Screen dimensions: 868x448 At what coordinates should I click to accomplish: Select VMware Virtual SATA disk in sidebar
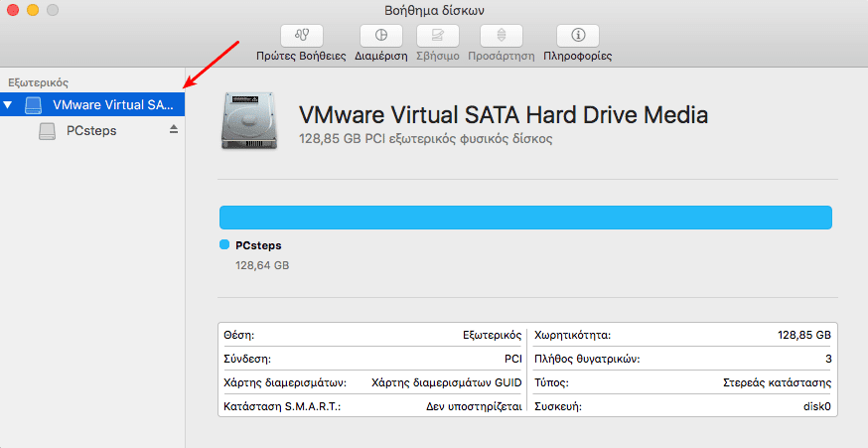[x=112, y=105]
